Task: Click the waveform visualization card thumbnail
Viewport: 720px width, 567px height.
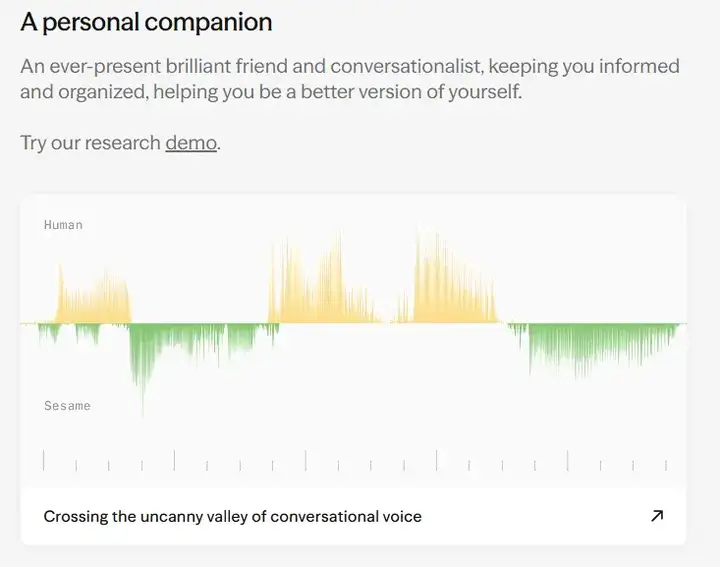Action: coord(354,341)
